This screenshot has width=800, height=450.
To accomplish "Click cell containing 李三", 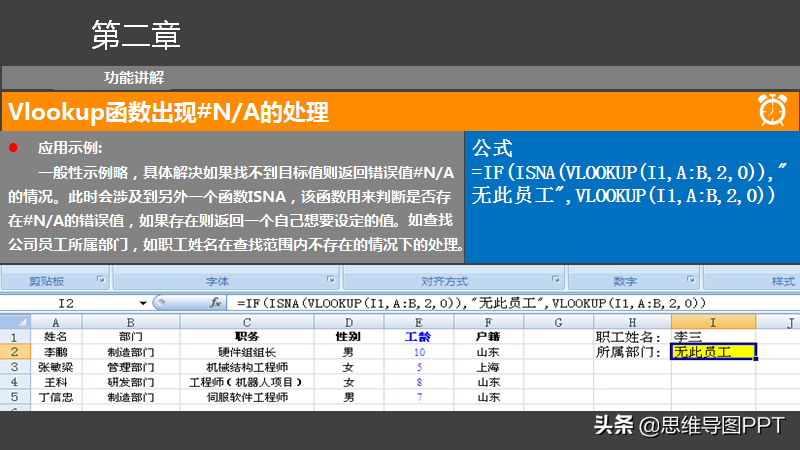I will click(713, 337).
